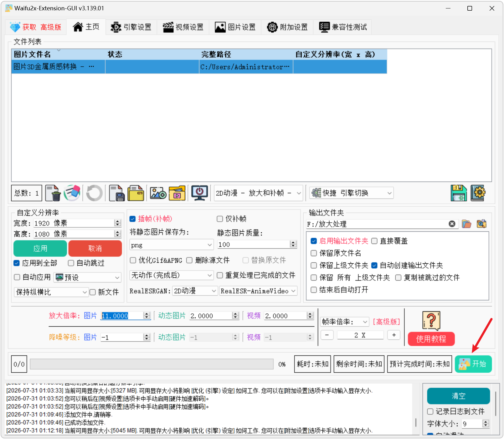The image size is (504, 439).
Task: Open output folder via orange folder icon
Action: pos(466,224)
